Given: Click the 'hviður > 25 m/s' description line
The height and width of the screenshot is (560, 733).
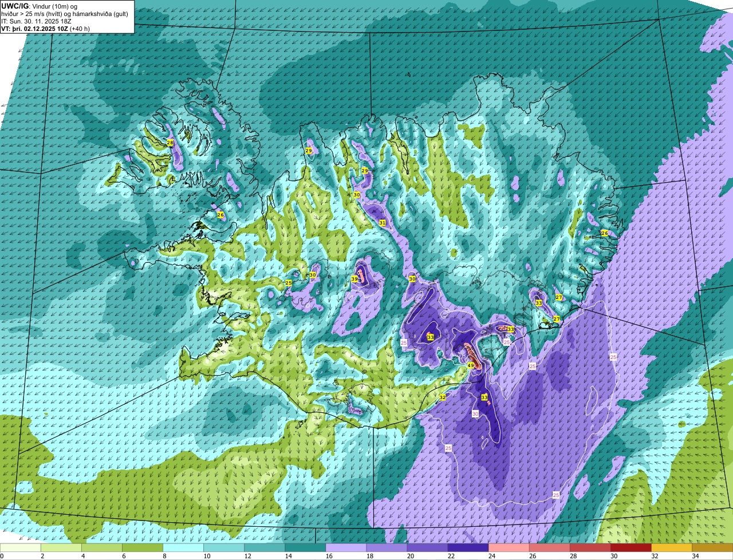Looking at the screenshot, I should [x=65, y=13].
